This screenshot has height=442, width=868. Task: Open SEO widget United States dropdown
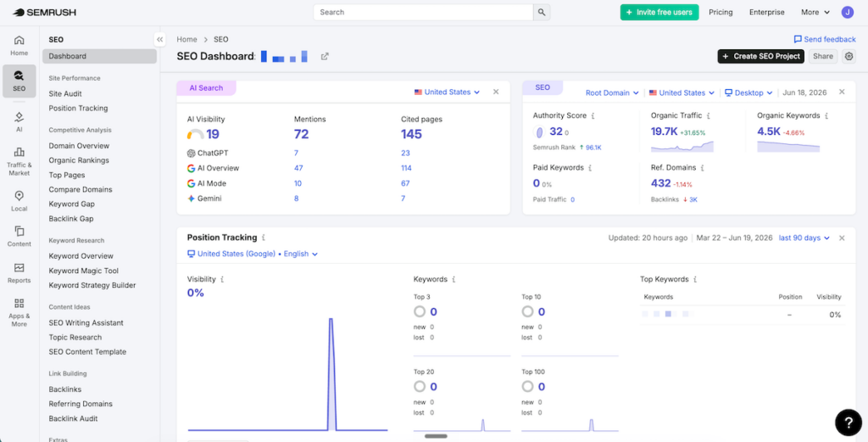tap(682, 92)
